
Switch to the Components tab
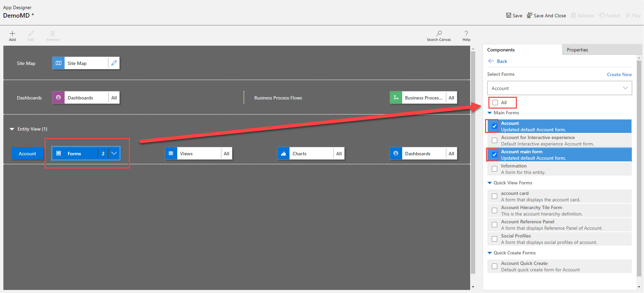click(x=522, y=50)
